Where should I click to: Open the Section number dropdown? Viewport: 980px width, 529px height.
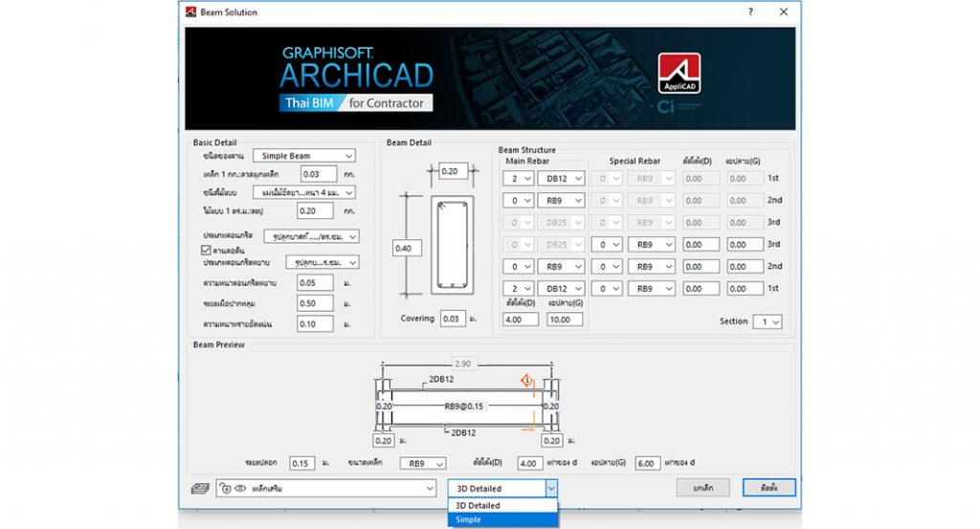[768, 321]
